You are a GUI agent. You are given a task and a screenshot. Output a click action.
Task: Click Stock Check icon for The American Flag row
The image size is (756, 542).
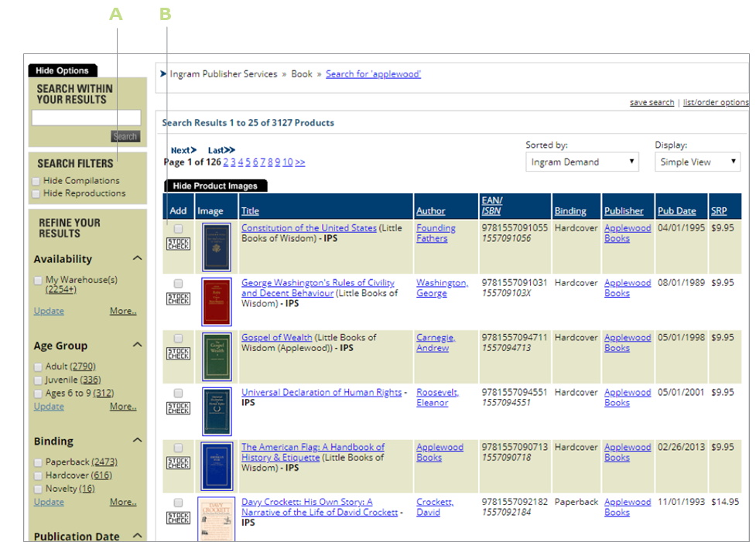point(179,463)
